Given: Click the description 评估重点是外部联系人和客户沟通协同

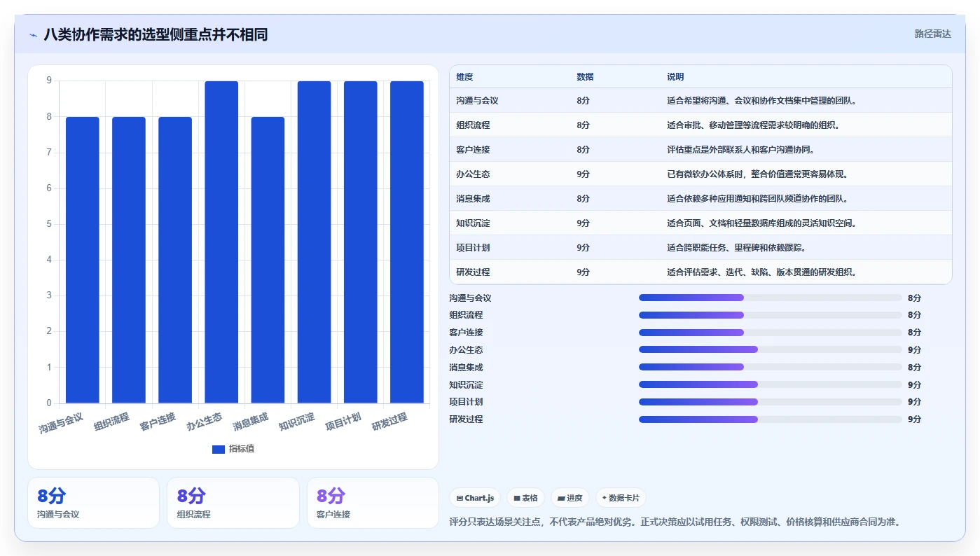Looking at the screenshot, I should (740, 150).
